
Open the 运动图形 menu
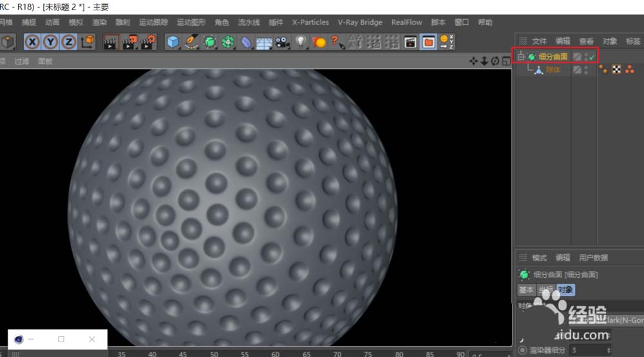tap(191, 23)
